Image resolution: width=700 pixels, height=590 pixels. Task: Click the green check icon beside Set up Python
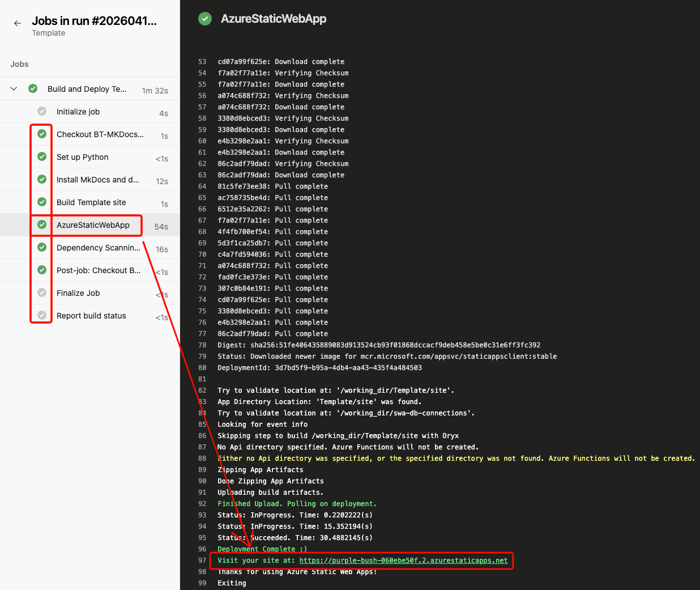(42, 157)
